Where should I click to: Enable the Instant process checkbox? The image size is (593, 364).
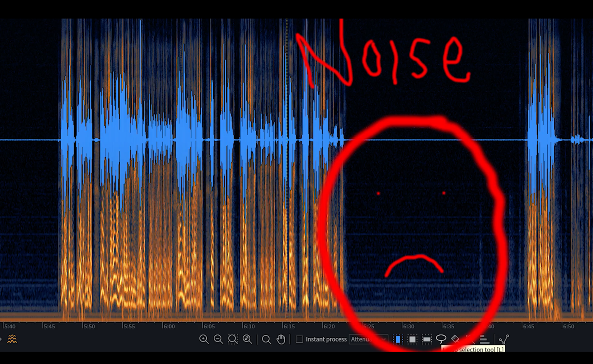[299, 339]
